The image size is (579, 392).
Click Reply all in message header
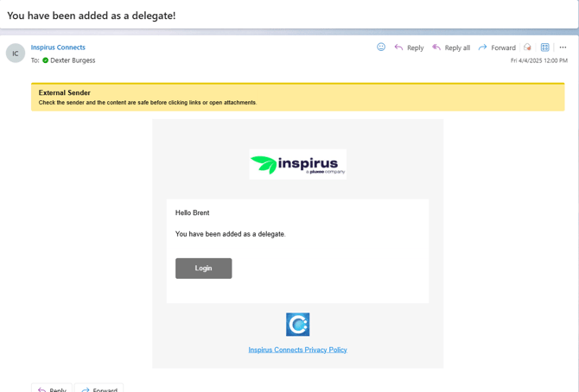451,47
